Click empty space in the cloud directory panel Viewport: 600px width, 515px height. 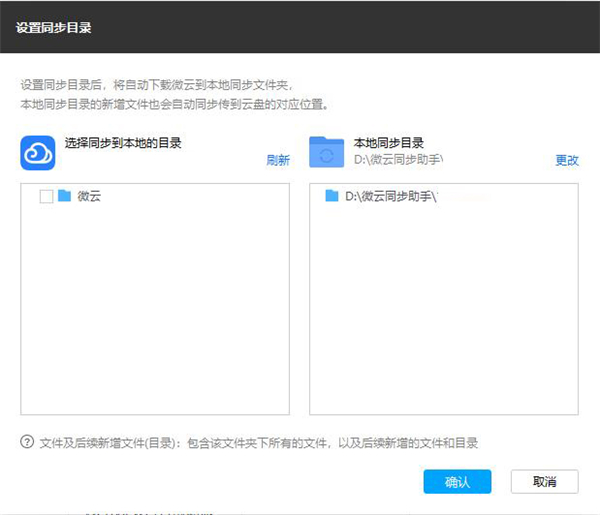pos(155,320)
